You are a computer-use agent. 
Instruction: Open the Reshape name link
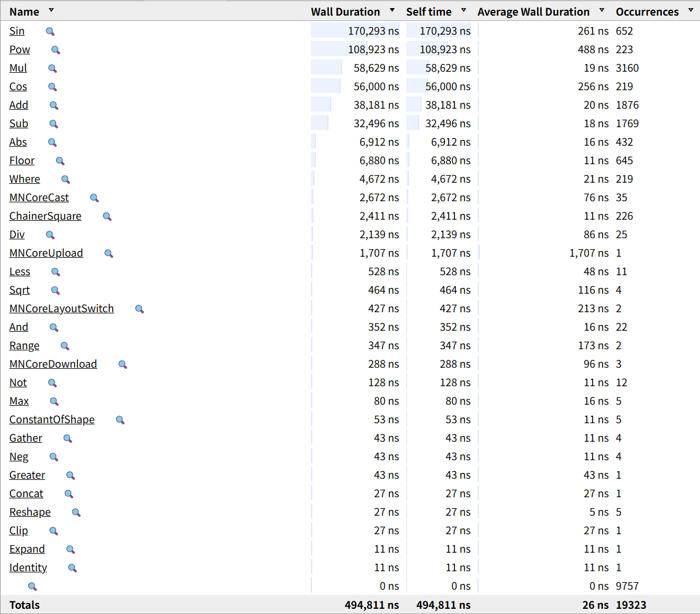(x=30, y=512)
